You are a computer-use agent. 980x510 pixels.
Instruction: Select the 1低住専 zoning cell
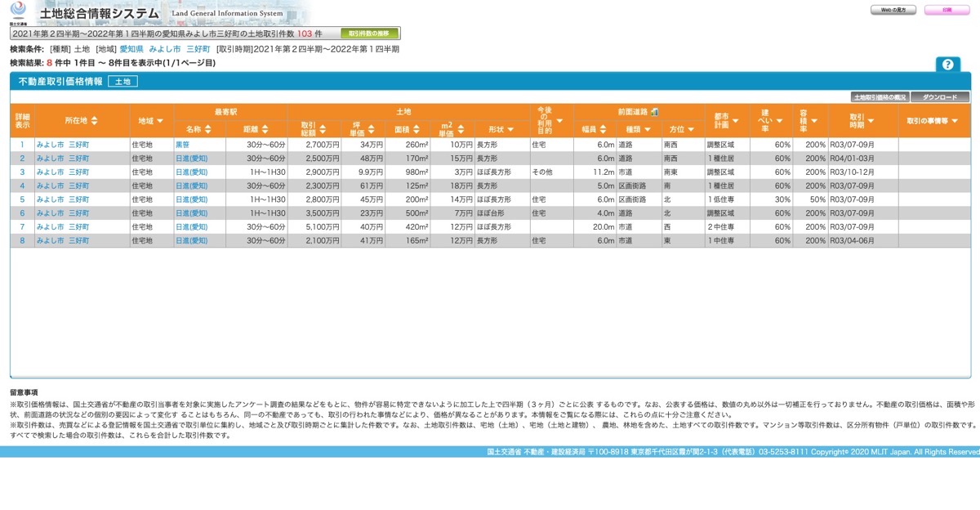[x=727, y=199]
